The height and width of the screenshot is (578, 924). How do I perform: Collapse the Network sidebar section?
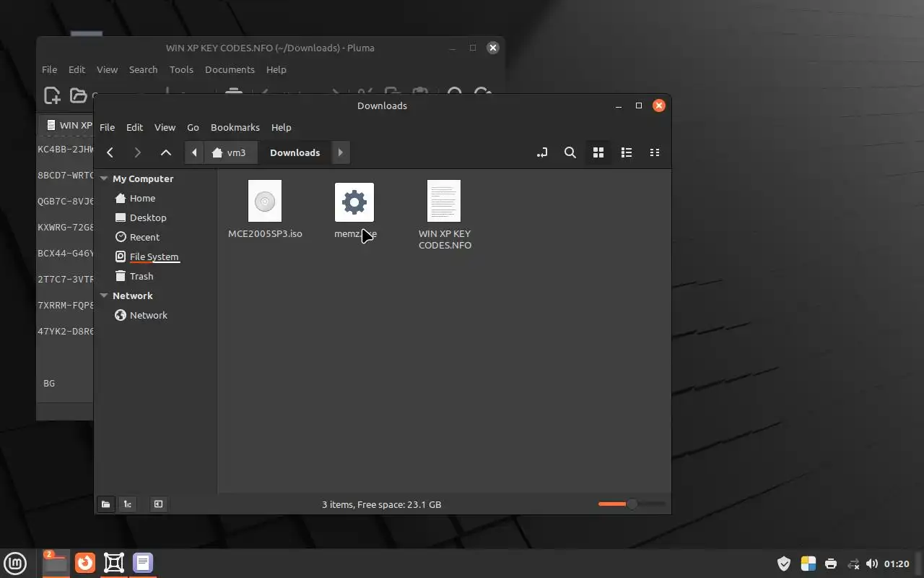tap(104, 296)
